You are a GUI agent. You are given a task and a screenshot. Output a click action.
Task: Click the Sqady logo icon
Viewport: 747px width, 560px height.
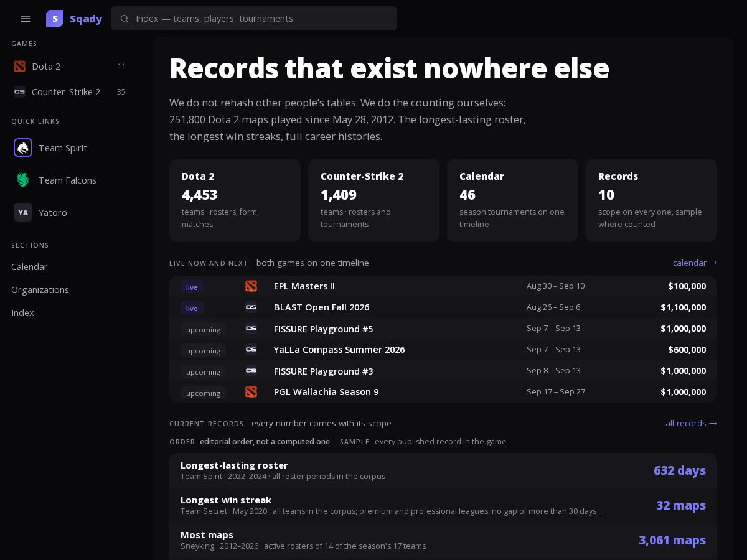click(55, 19)
